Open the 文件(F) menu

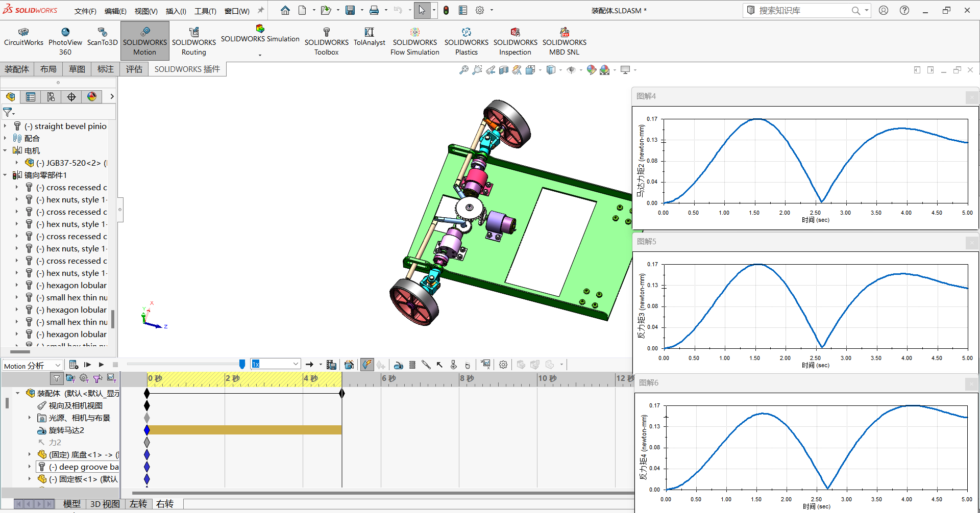[85, 11]
